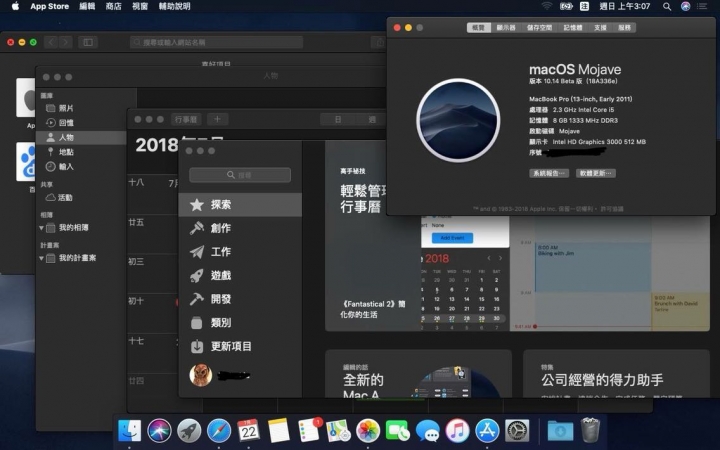Open Calendar icon showing 22 in Dock

[x=248, y=431]
